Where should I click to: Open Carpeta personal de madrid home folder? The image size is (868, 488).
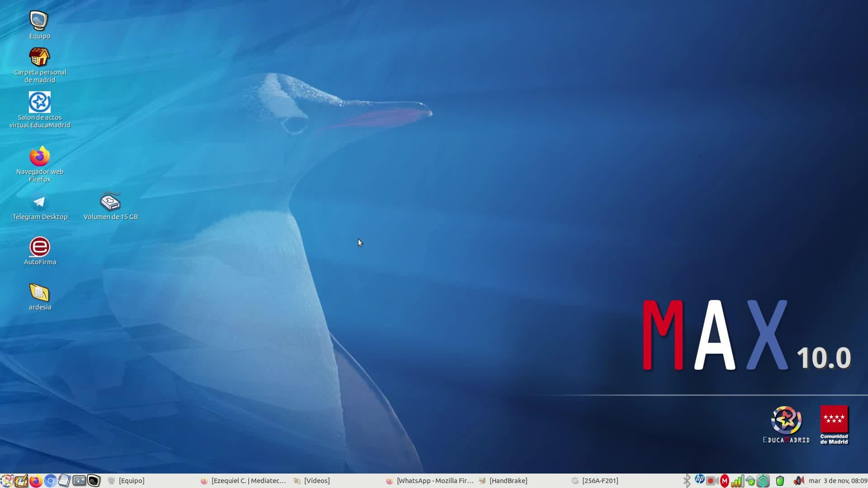click(x=40, y=66)
